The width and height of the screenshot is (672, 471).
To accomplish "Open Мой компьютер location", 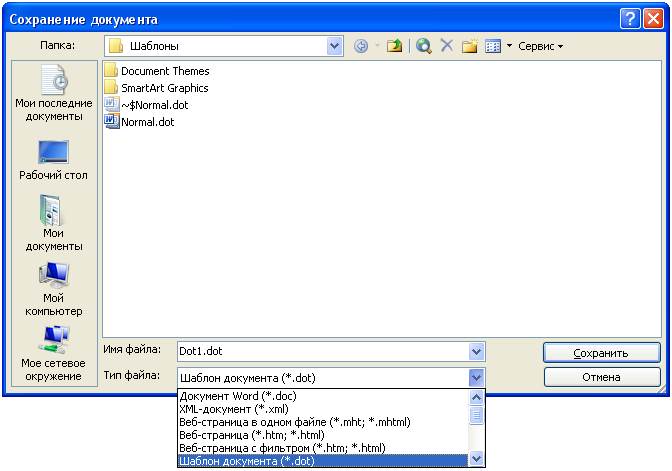I will [54, 288].
